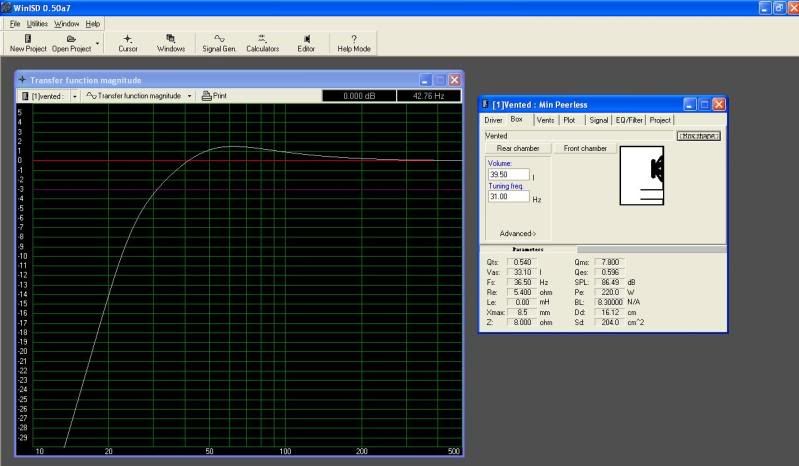Open the Utilities menu
The width and height of the screenshot is (799, 466).
[x=37, y=23]
